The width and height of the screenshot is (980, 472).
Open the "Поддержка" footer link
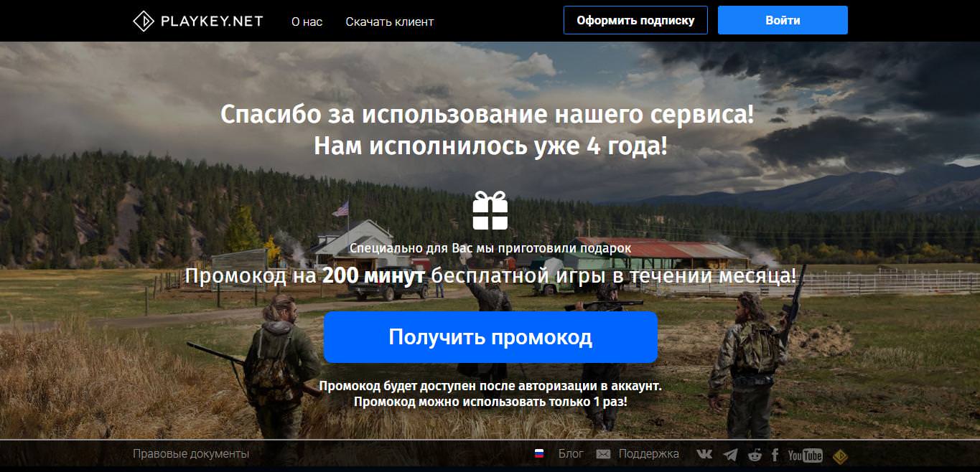[x=648, y=454]
